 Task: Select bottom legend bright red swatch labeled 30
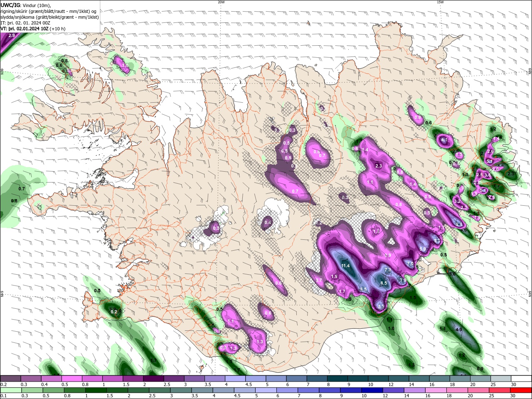[x=521, y=390]
